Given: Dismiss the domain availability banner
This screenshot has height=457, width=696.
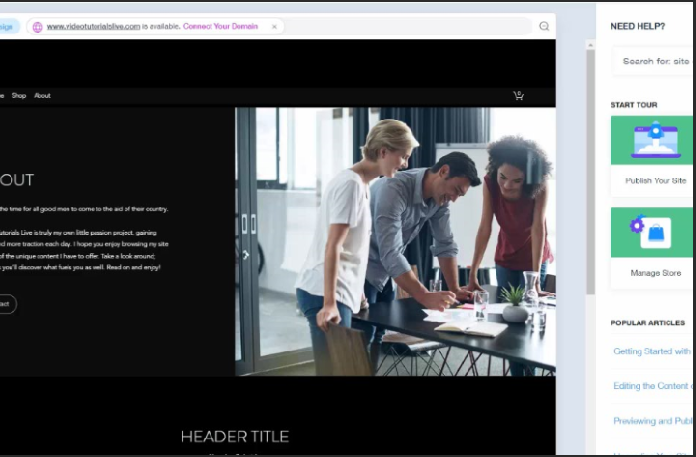Looking at the screenshot, I should click(274, 27).
